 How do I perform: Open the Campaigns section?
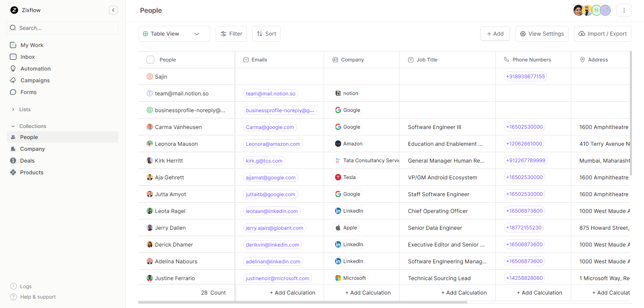(35, 80)
